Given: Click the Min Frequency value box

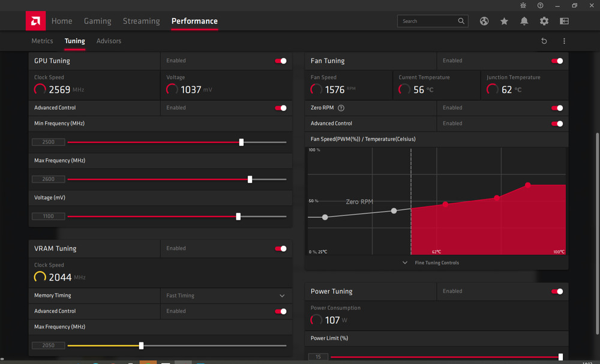Looking at the screenshot, I should (x=48, y=142).
